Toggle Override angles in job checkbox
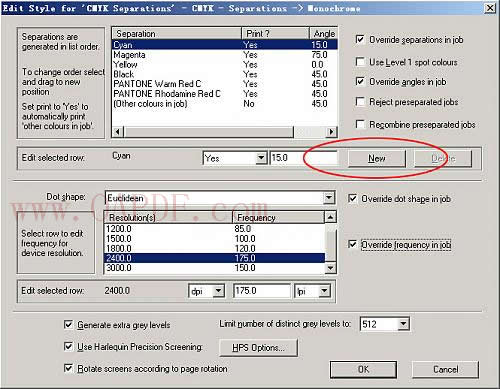The width and height of the screenshot is (500, 389). pyautogui.click(x=360, y=81)
